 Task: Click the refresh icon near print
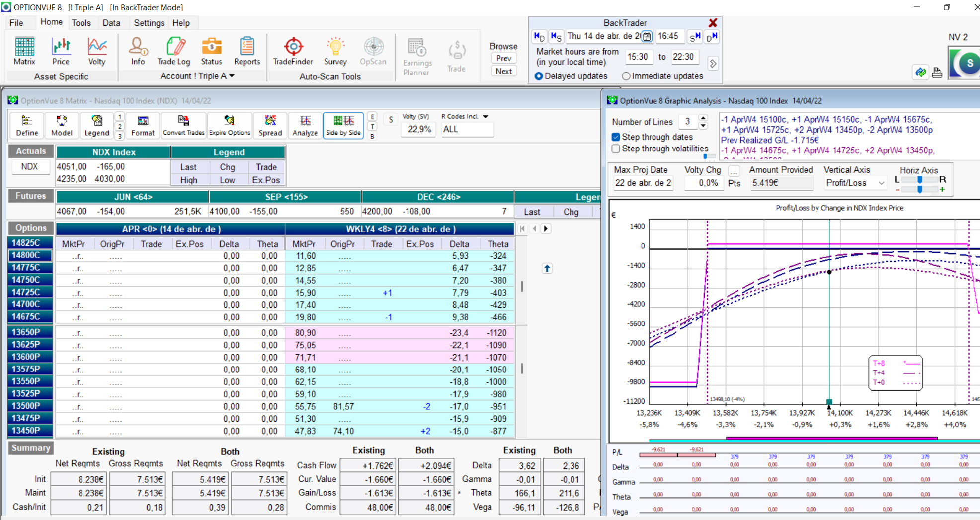pos(921,73)
